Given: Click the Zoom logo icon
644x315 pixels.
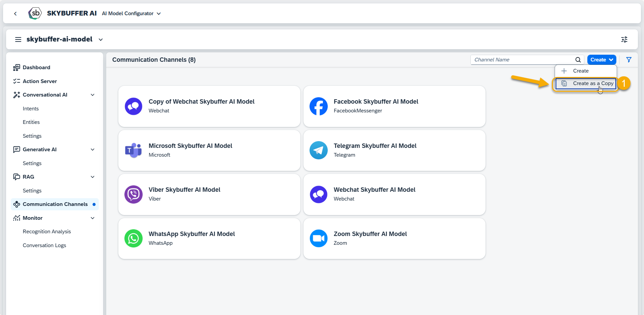Looking at the screenshot, I should [x=319, y=238].
